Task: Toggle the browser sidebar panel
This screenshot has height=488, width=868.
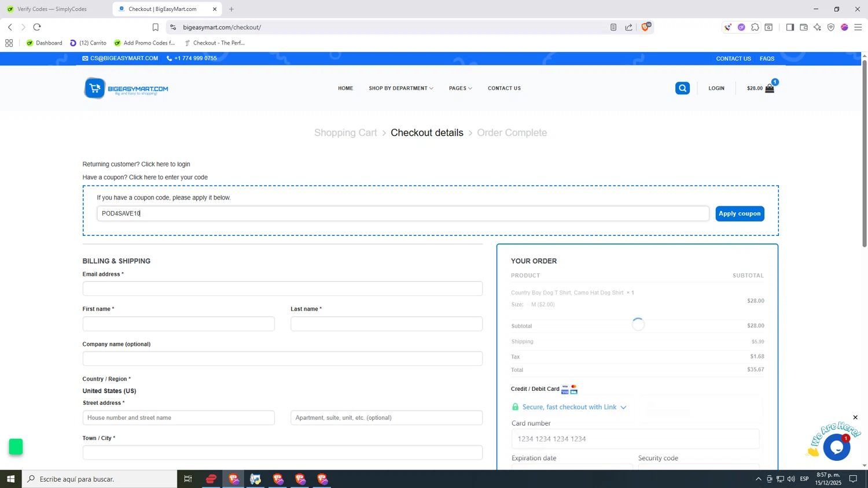Action: click(x=790, y=27)
